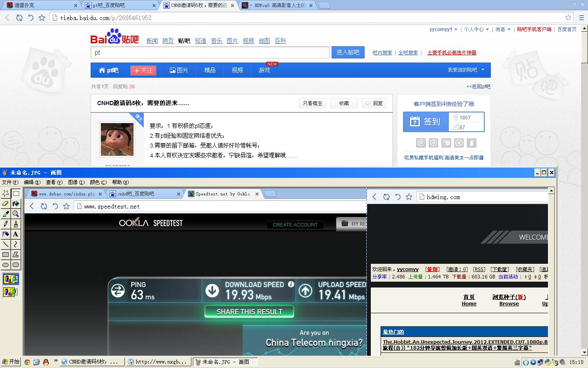The height and width of the screenshot is (368, 588).
Task: Pick the Polygon tool in Paint
Action: point(16,255)
